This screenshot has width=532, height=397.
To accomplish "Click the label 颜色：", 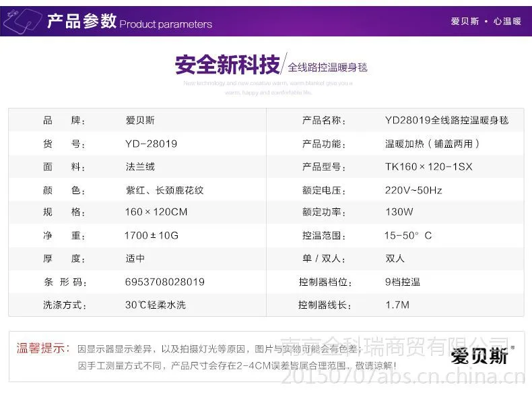I will pyautogui.click(x=64, y=190).
